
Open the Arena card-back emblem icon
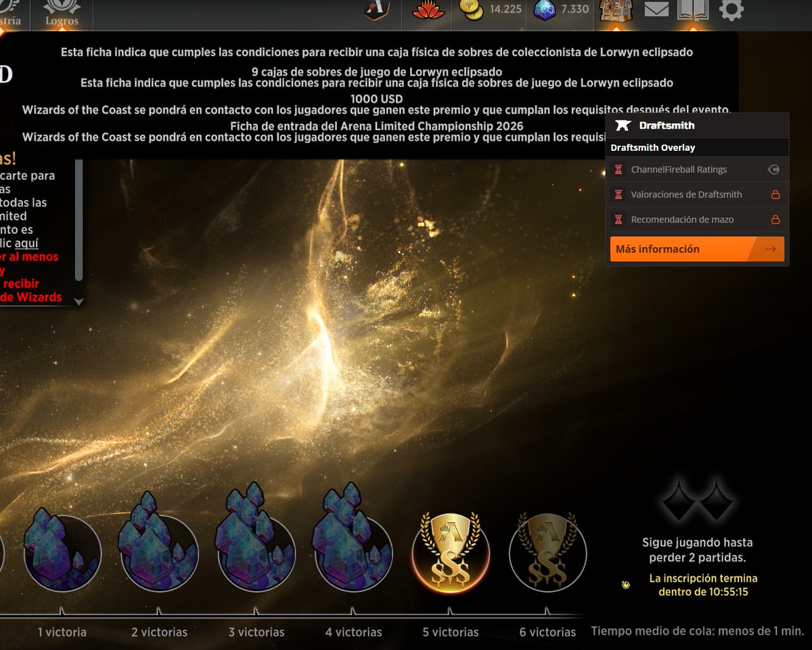coord(376,10)
